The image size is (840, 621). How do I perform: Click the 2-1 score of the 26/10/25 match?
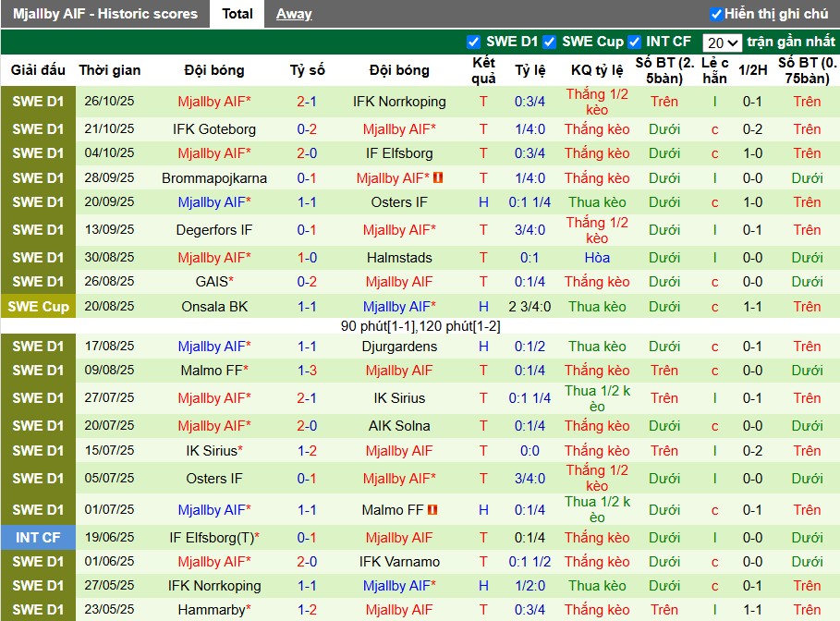point(307,102)
